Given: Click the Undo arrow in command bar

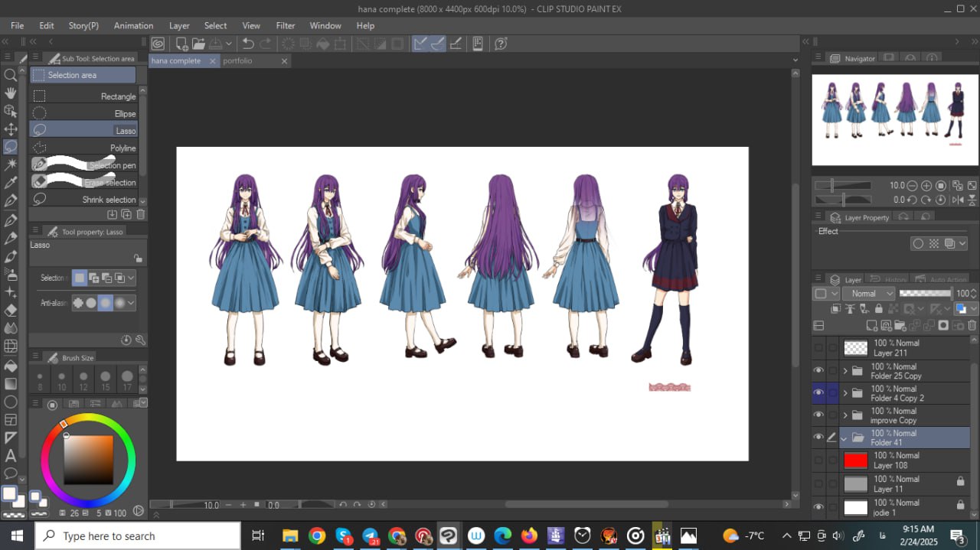Looking at the screenshot, I should pos(248,44).
